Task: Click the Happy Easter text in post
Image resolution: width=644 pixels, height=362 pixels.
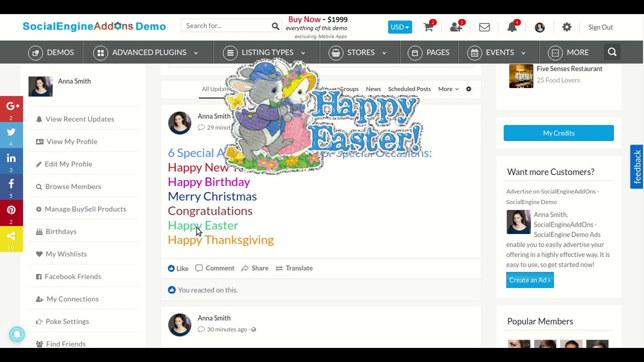Action: point(203,225)
